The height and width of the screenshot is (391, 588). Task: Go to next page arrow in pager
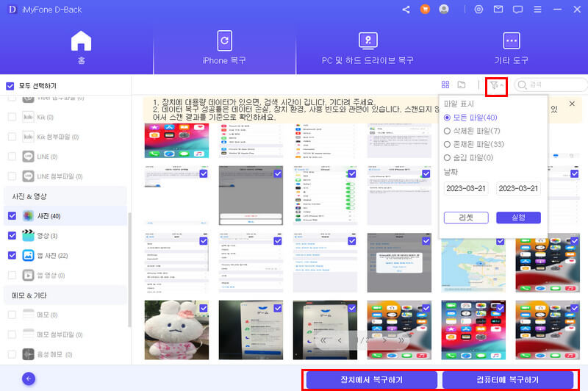(384, 340)
